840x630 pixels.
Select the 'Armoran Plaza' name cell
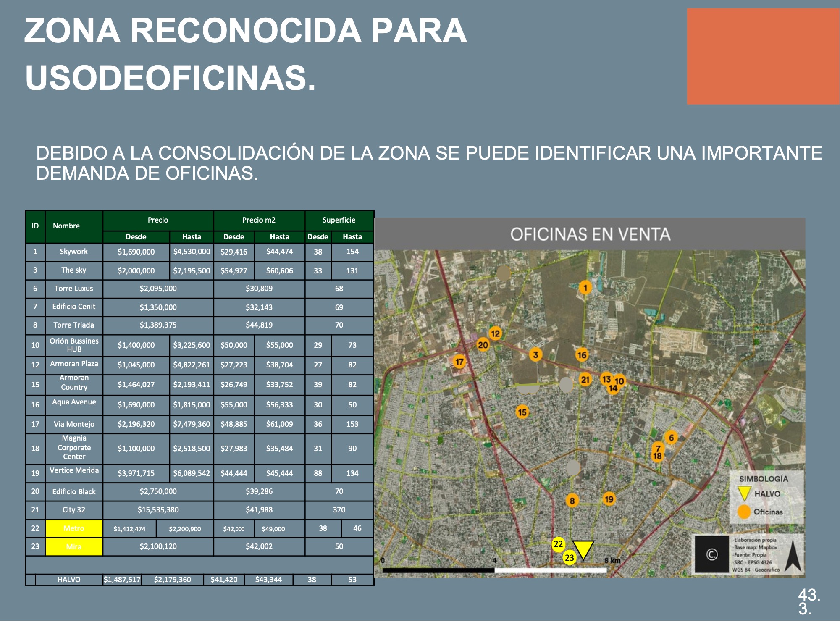pos(74,365)
